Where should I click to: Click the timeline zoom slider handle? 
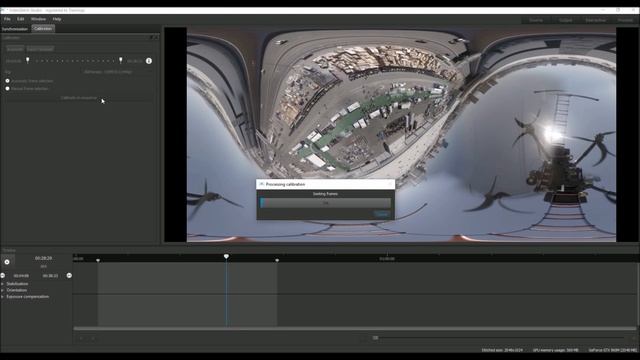[375, 338]
